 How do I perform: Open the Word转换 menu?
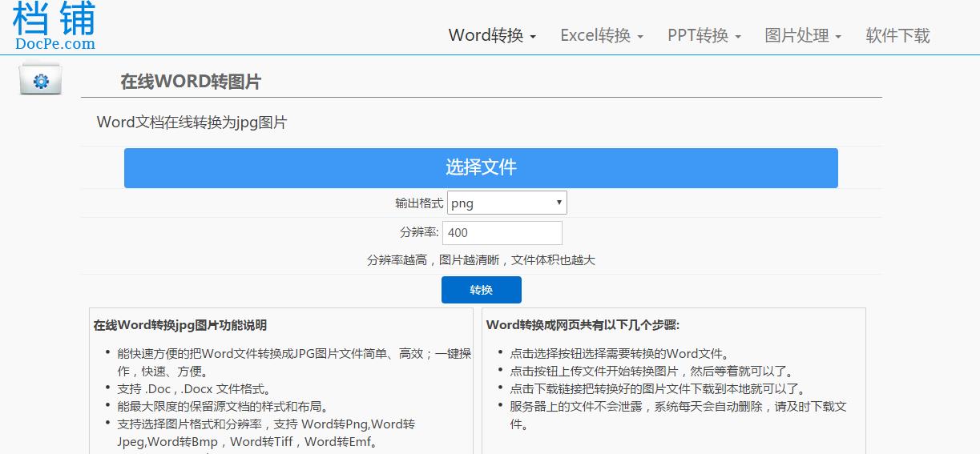(492, 35)
